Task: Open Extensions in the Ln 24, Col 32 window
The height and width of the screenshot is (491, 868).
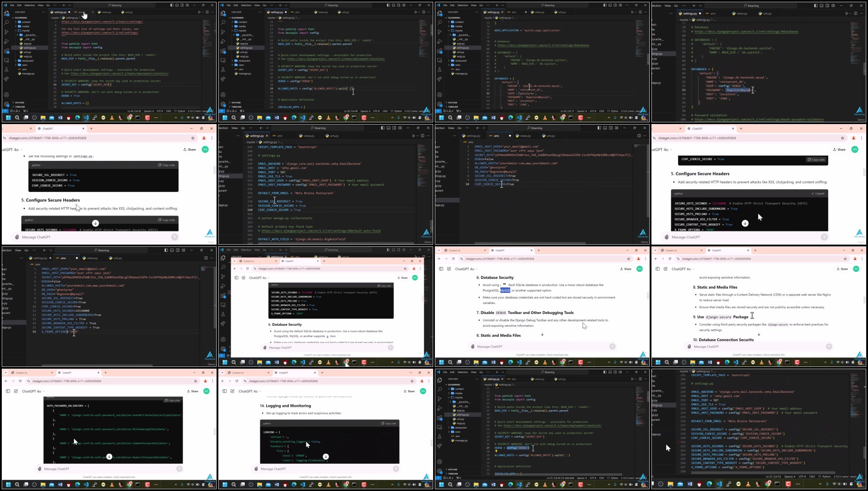Action: click(6, 51)
